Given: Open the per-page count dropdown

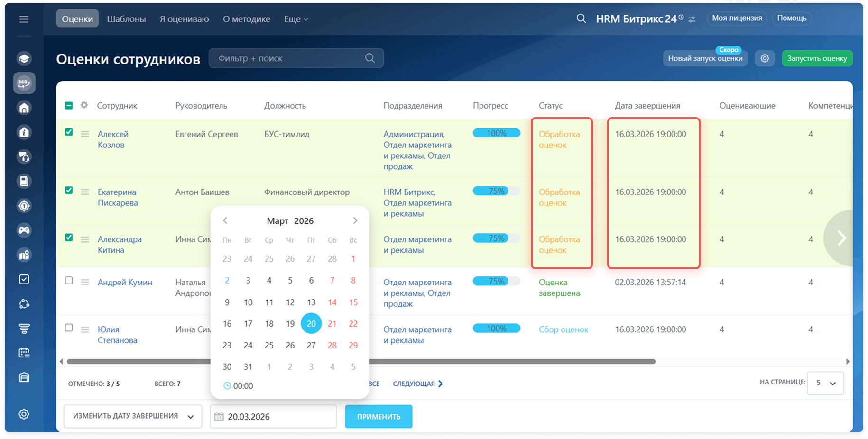Looking at the screenshot, I should (x=825, y=383).
